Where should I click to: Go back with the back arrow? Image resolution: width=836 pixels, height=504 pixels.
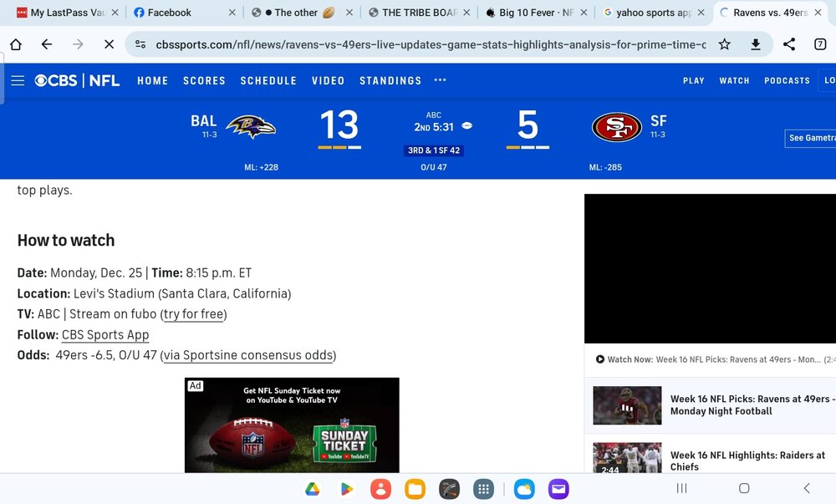coord(47,44)
